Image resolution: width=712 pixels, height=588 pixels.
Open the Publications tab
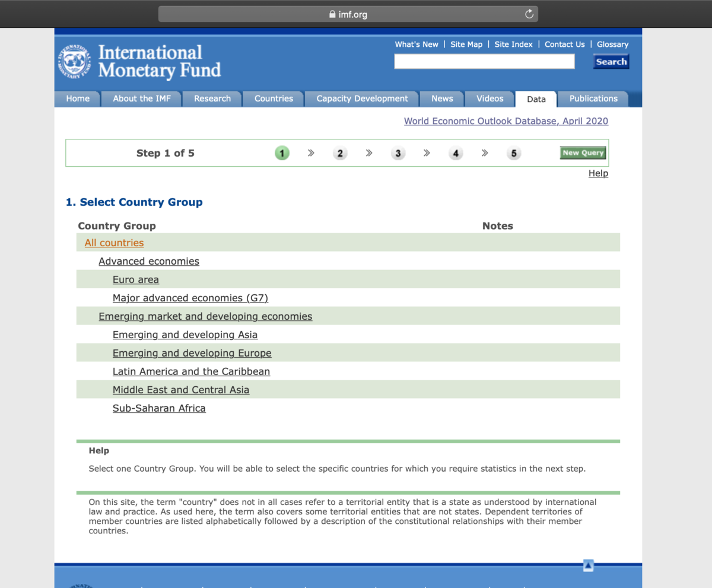[x=593, y=99]
